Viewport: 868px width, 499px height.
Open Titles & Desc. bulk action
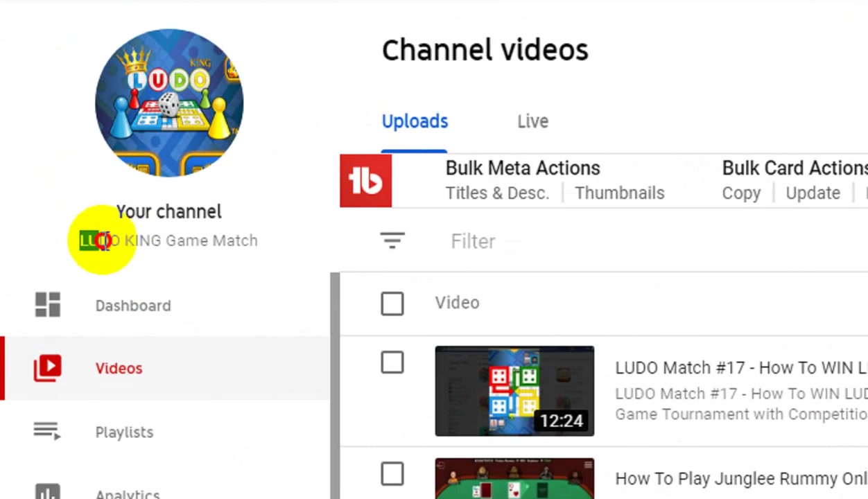497,193
